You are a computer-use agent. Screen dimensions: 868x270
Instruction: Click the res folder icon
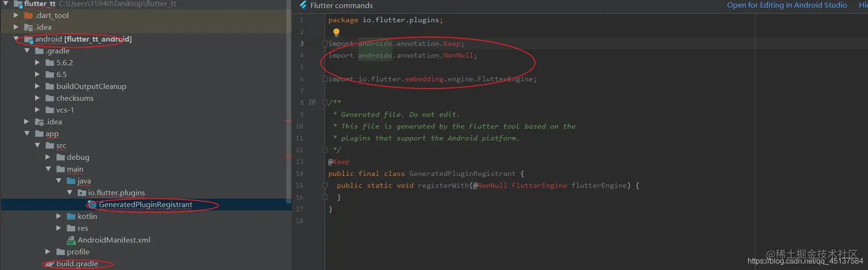[71, 228]
